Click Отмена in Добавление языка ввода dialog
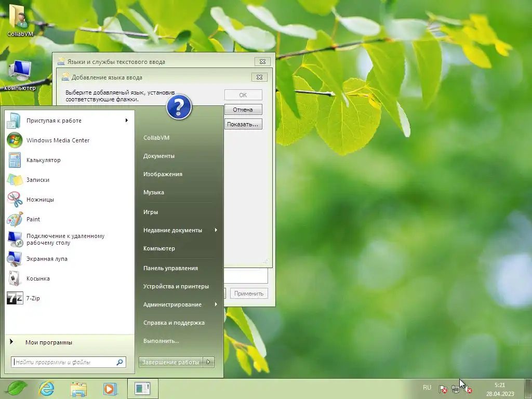The width and height of the screenshot is (532, 399). [243, 110]
